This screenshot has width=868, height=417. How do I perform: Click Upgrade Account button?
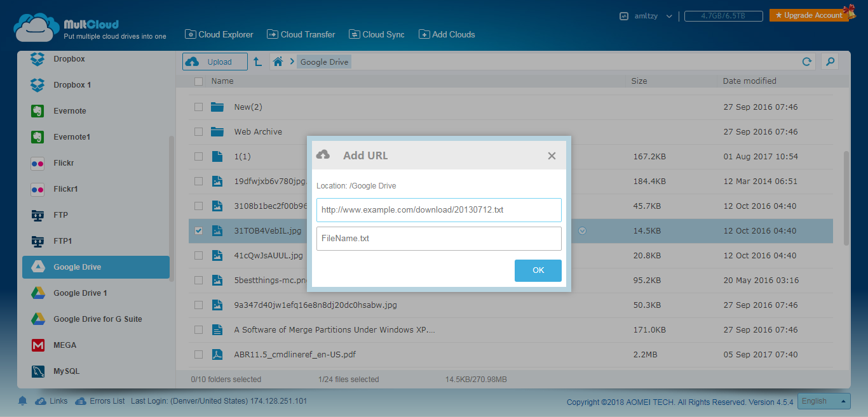pos(809,15)
